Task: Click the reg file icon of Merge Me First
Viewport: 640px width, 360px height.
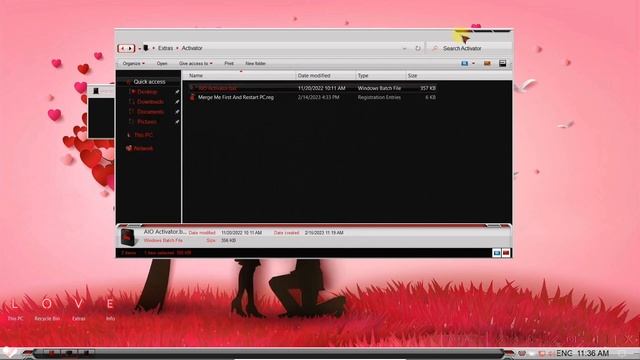Action: (192, 97)
